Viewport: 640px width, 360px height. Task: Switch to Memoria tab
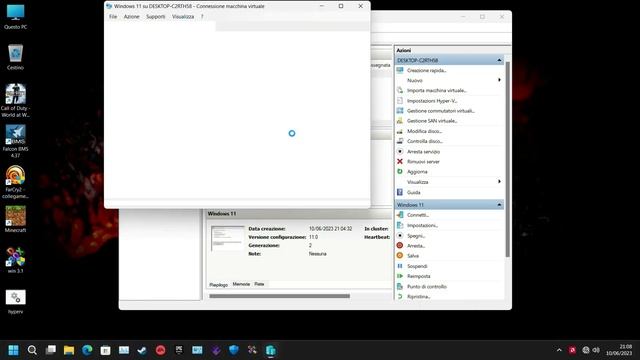click(241, 284)
